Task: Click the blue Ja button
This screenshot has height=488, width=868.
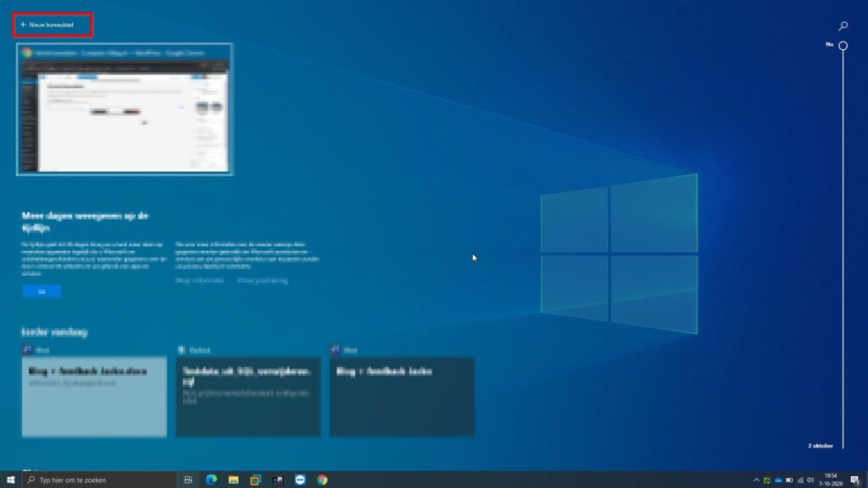Action: pyautogui.click(x=42, y=291)
